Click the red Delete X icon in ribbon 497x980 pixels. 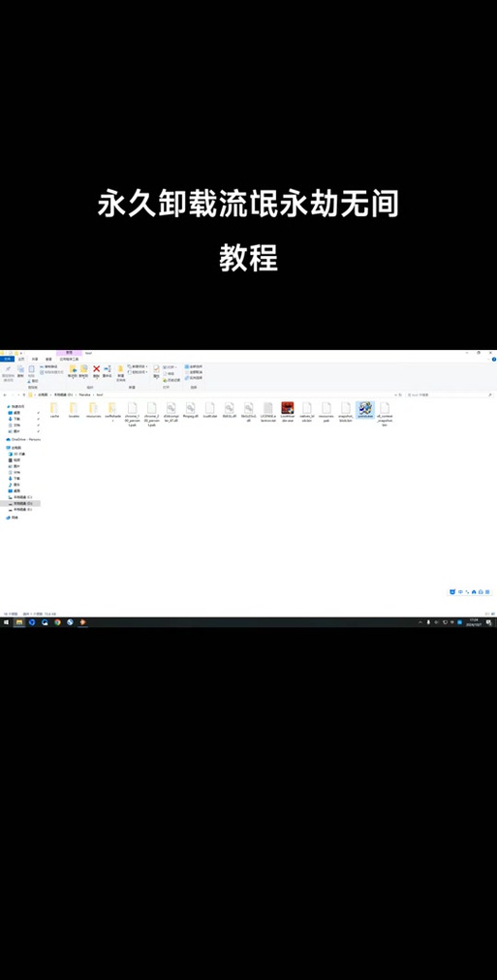pyautogui.click(x=96, y=369)
